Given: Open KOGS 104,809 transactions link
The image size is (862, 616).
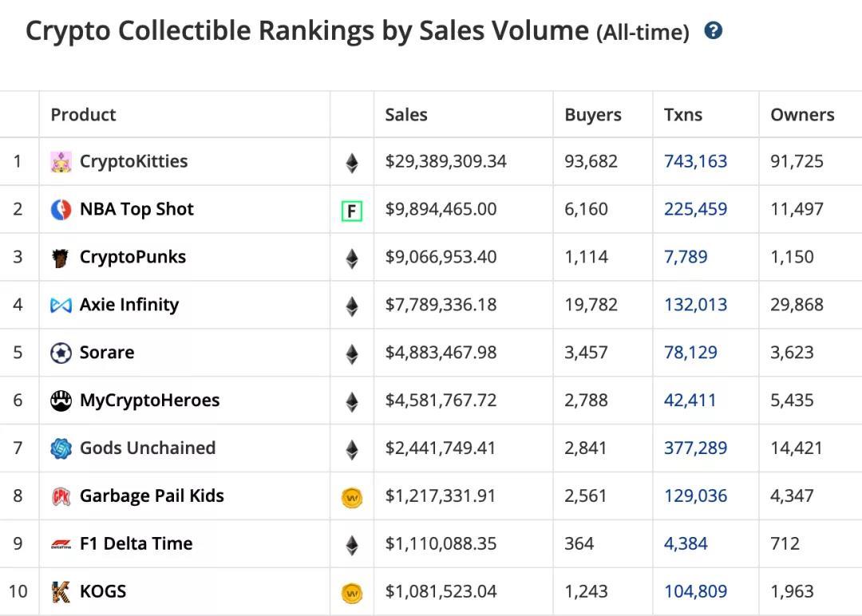Looking at the screenshot, I should [695, 591].
